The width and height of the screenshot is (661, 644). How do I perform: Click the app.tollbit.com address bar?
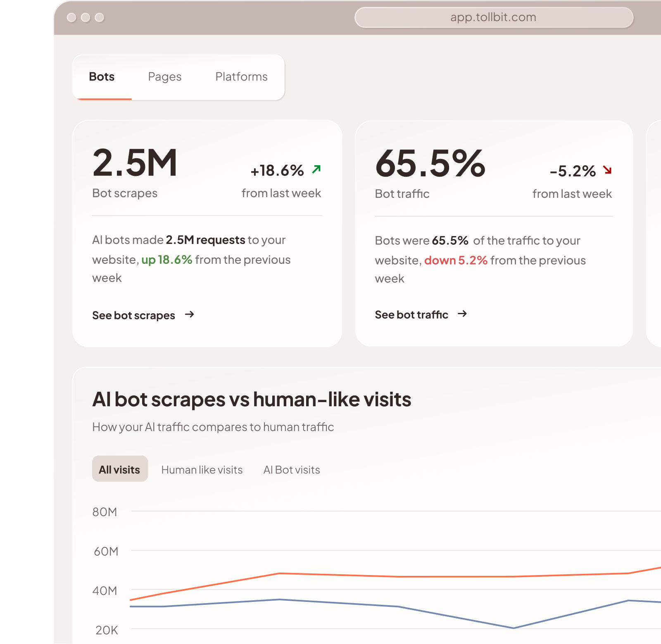493,17
